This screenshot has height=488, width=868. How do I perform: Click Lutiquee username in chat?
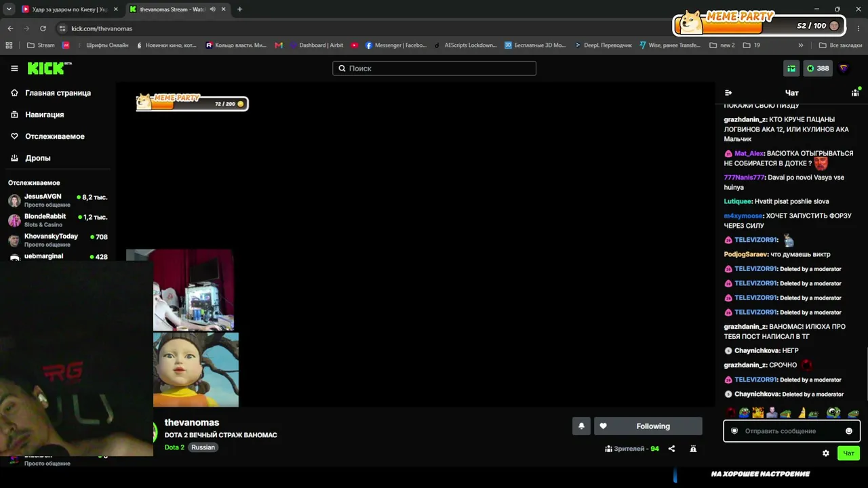point(738,201)
